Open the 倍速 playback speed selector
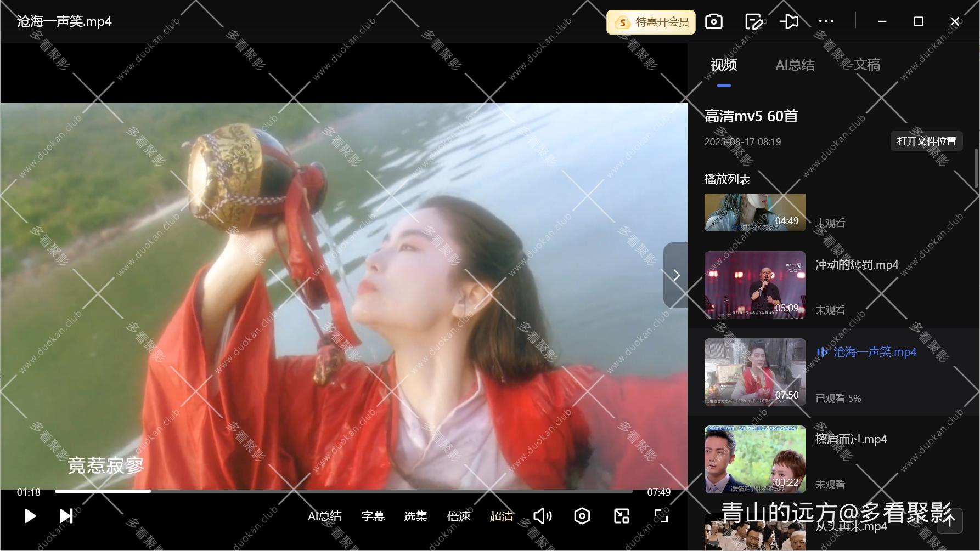The width and height of the screenshot is (980, 551). pos(459,516)
